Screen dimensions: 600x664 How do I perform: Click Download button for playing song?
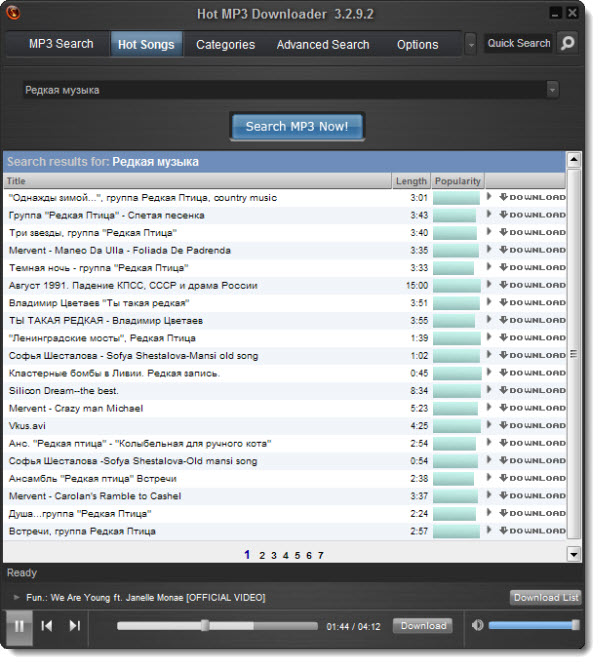click(423, 625)
